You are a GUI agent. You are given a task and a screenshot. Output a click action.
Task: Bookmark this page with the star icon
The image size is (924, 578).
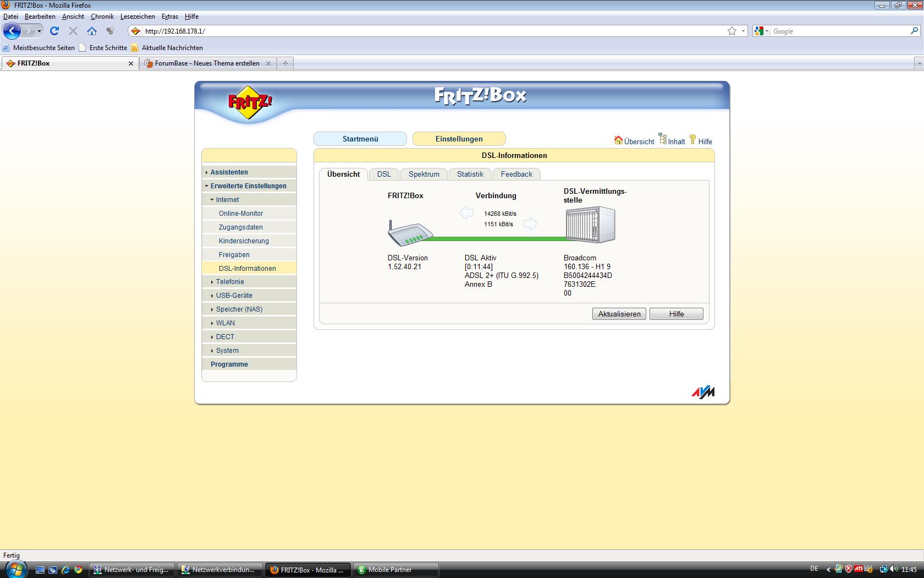(x=732, y=31)
